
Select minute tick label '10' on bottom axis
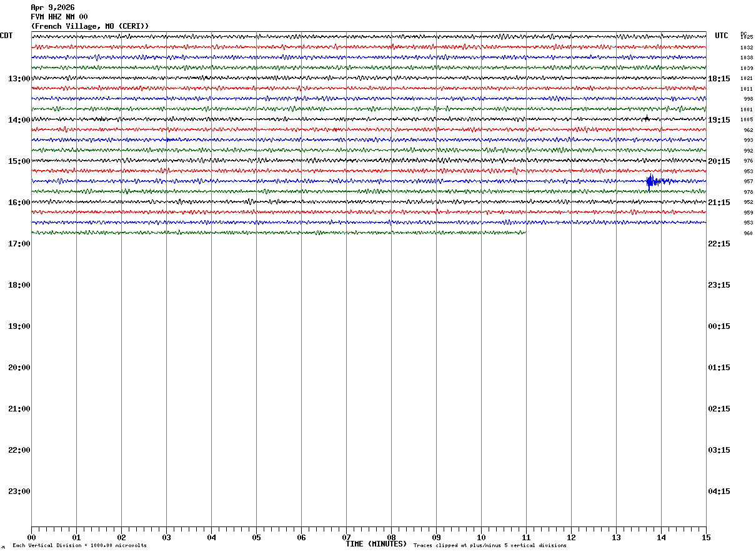pos(481,538)
